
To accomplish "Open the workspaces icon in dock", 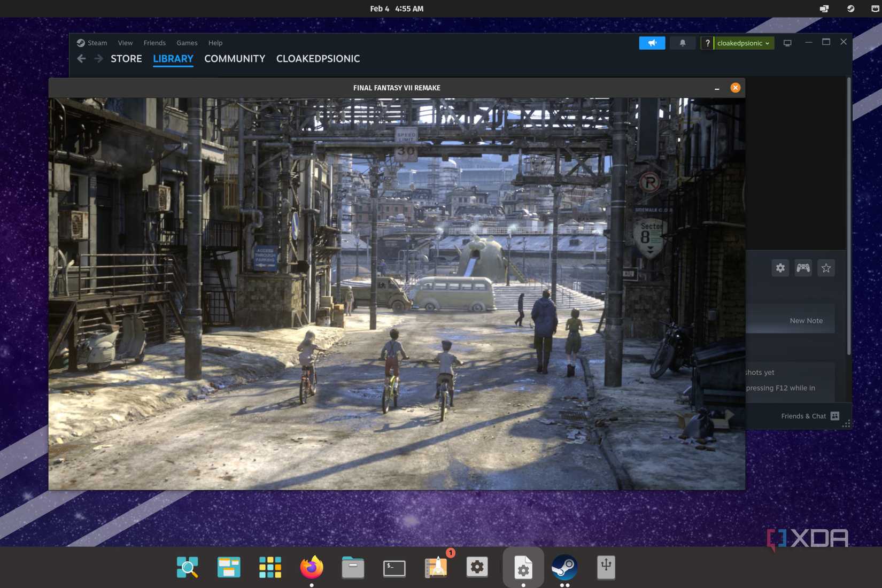I will pos(229,567).
